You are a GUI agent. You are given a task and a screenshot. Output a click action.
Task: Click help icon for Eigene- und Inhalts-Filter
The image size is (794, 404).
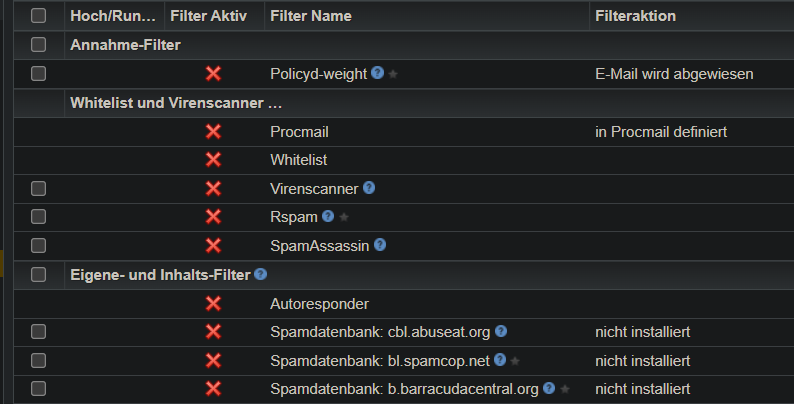261,273
